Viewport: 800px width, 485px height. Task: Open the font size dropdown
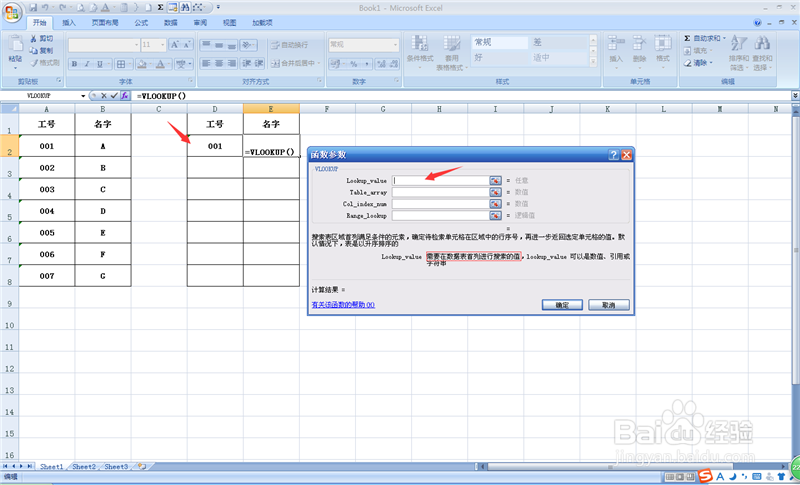(x=163, y=45)
